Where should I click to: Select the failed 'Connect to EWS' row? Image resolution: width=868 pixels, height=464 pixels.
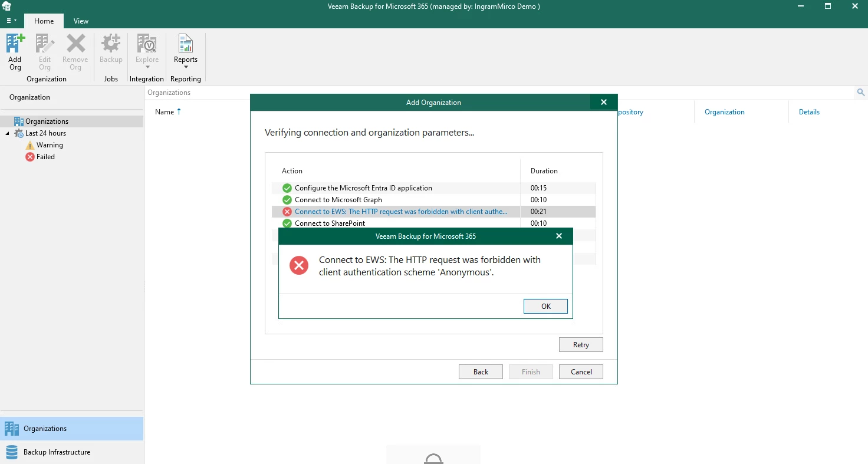click(x=433, y=212)
